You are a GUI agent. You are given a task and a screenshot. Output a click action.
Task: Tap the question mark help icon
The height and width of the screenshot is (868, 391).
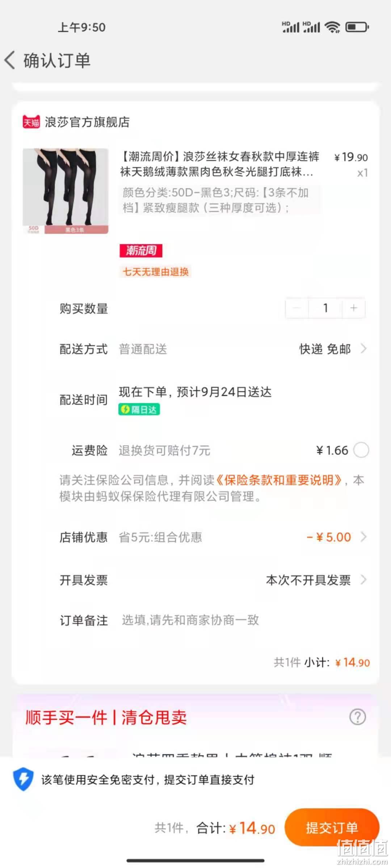click(x=358, y=717)
